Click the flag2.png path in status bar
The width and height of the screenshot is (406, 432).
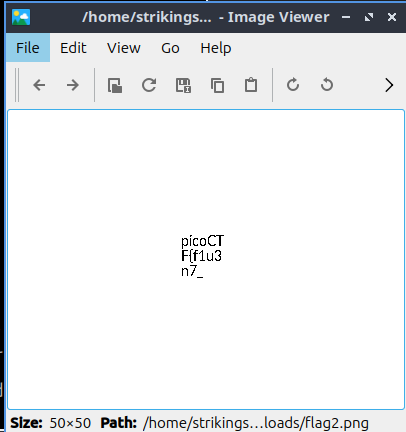[x=256, y=423]
